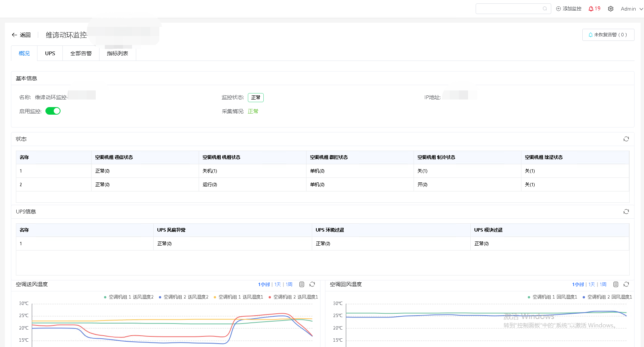The width and height of the screenshot is (644, 347).
Task: Switch to the 概况 tab
Action: 24,53
